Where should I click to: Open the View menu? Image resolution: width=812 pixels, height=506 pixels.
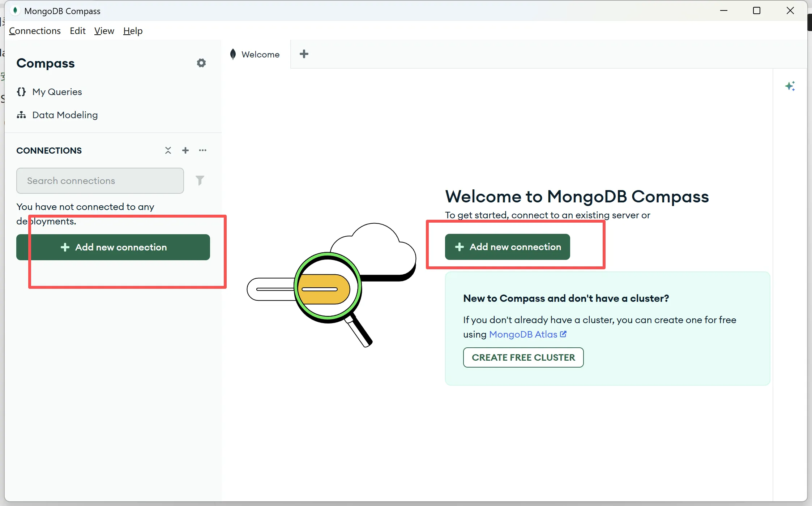(x=104, y=31)
